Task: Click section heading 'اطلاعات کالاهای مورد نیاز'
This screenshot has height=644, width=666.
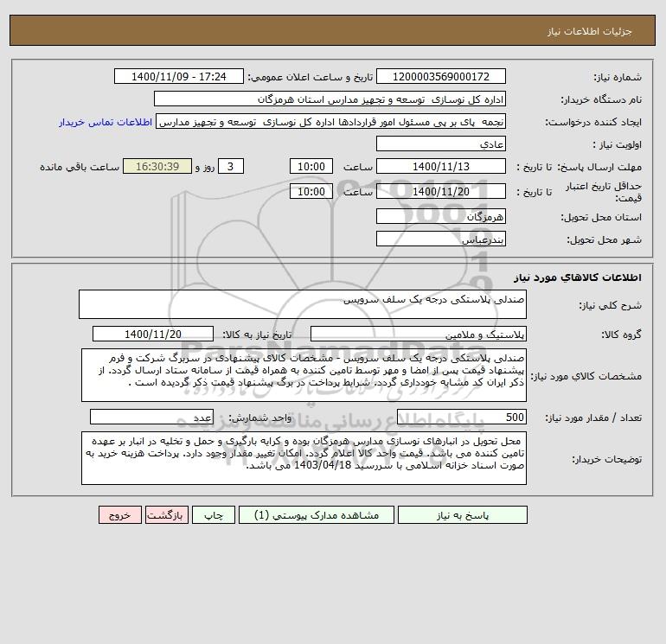Action: tap(578, 277)
